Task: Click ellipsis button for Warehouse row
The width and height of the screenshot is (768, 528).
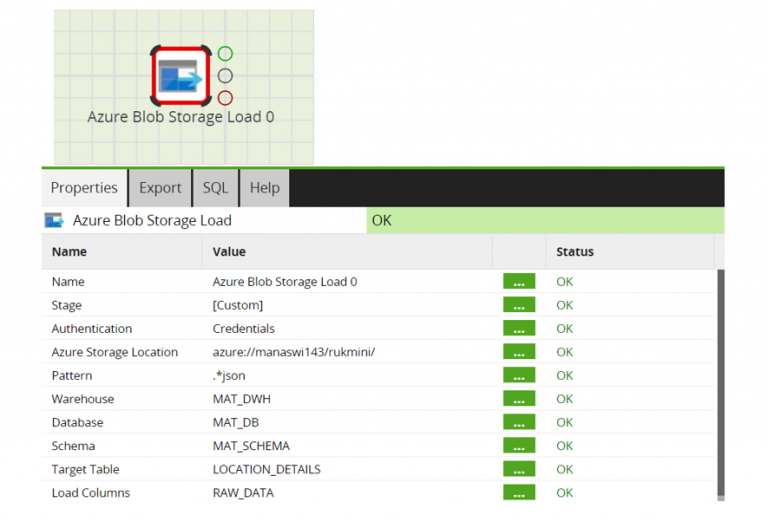Action: (518, 399)
